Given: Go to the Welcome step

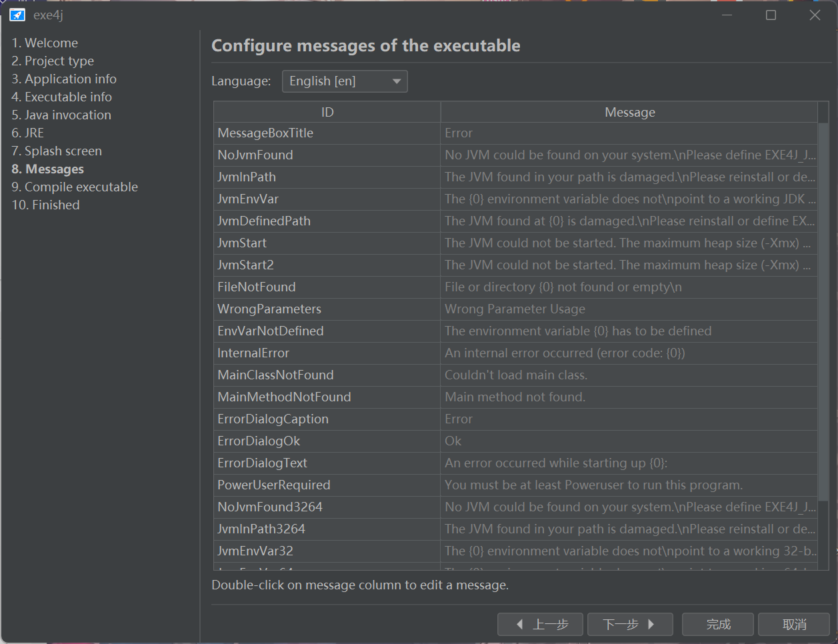Looking at the screenshot, I should pos(45,43).
